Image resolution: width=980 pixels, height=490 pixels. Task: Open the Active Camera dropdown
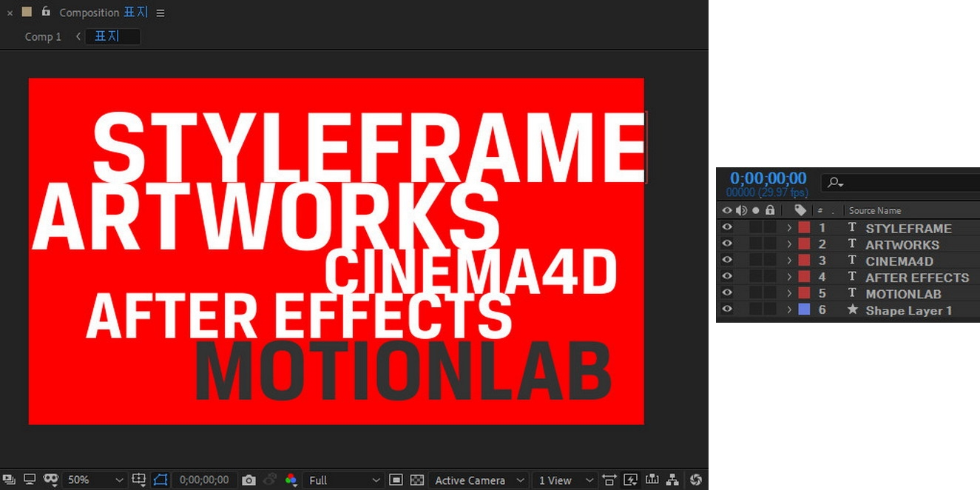pos(479,480)
